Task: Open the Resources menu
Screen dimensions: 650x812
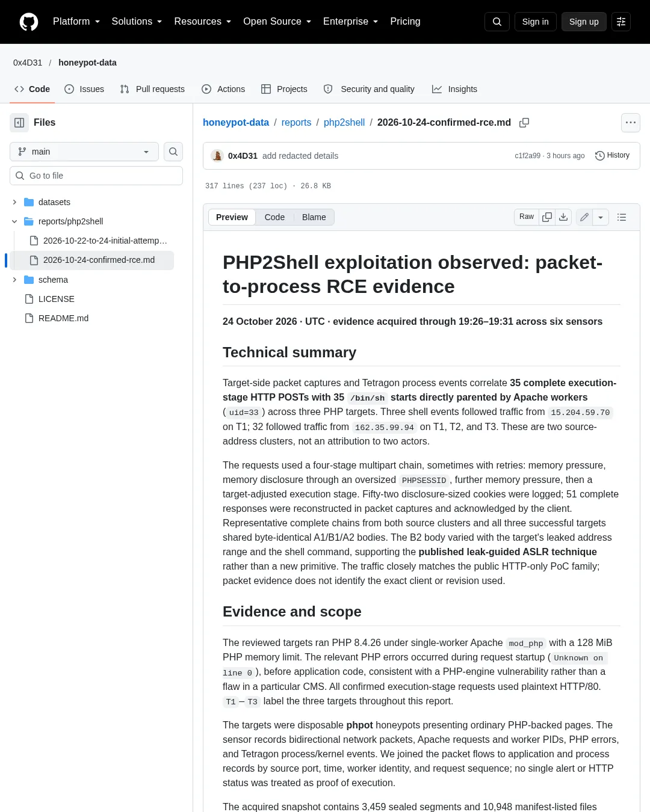Action: 203,22
